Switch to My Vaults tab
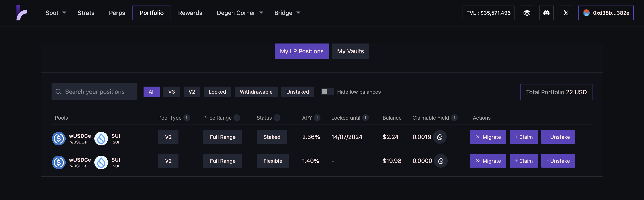Viewport: 644px width, 200px height. click(350, 51)
